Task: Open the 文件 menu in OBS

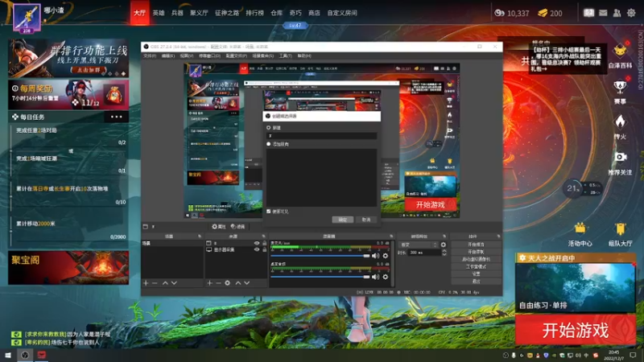Action: [150, 56]
